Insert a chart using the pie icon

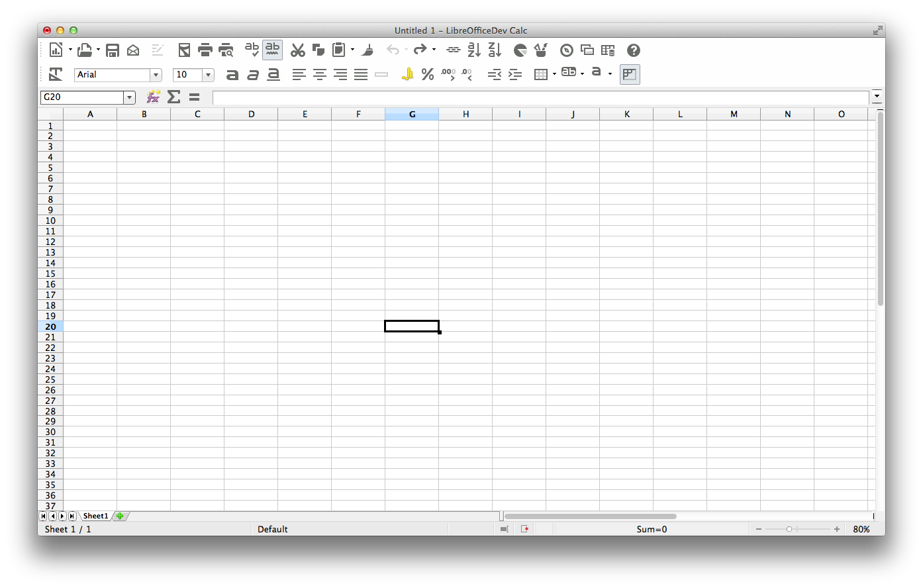click(x=520, y=50)
